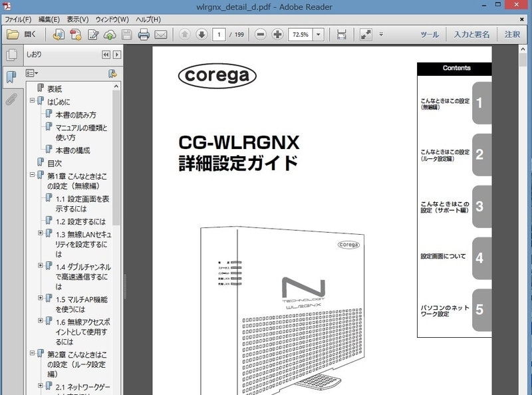Select the 表紙 bookmark
The height and width of the screenshot is (395, 532).
(55, 89)
